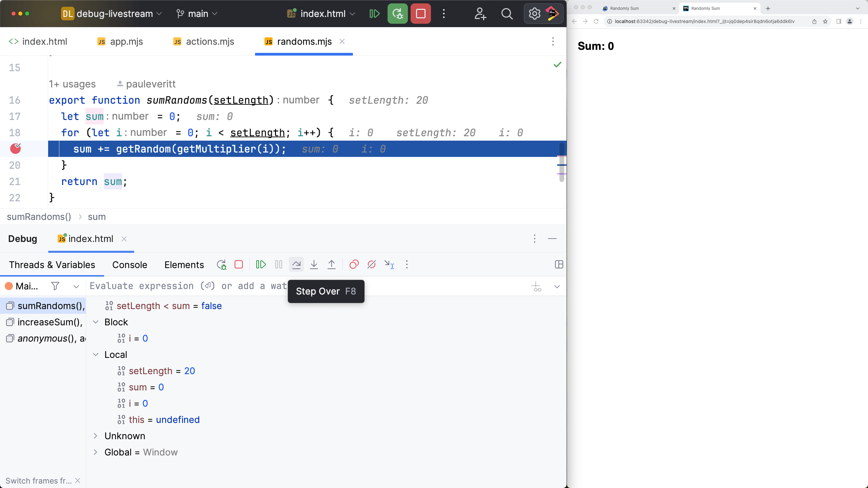Click Resume Program in debug toolbar
This screenshot has width=868, height=488.
(261, 264)
